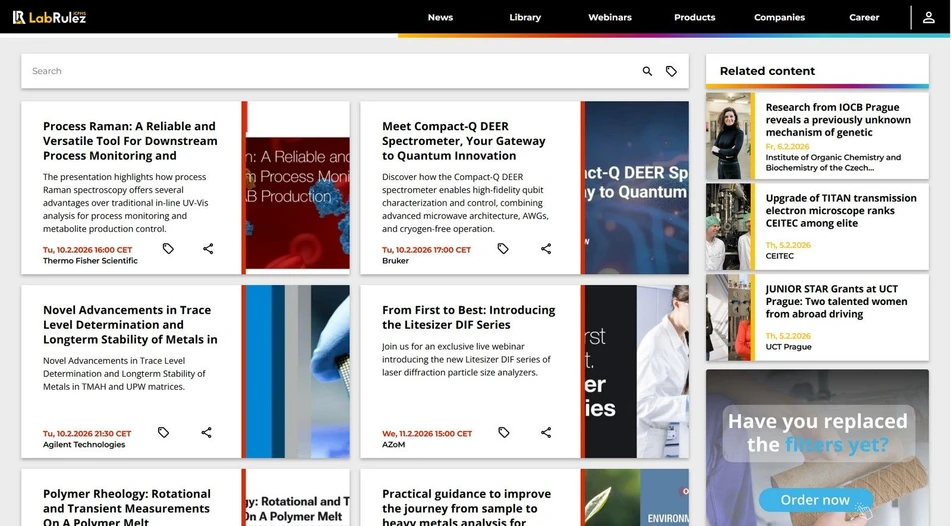Open From First to Best Litesizer title
The image size is (951, 526).
tap(469, 317)
